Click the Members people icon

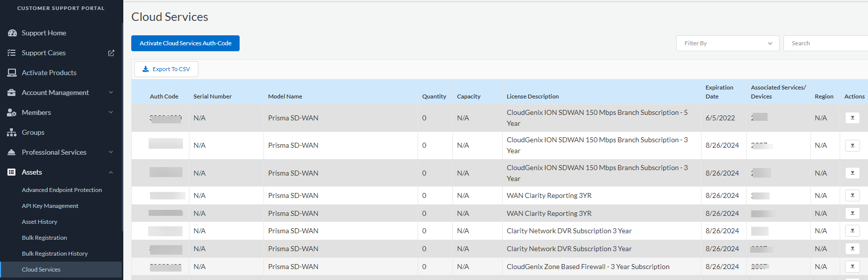[x=12, y=112]
